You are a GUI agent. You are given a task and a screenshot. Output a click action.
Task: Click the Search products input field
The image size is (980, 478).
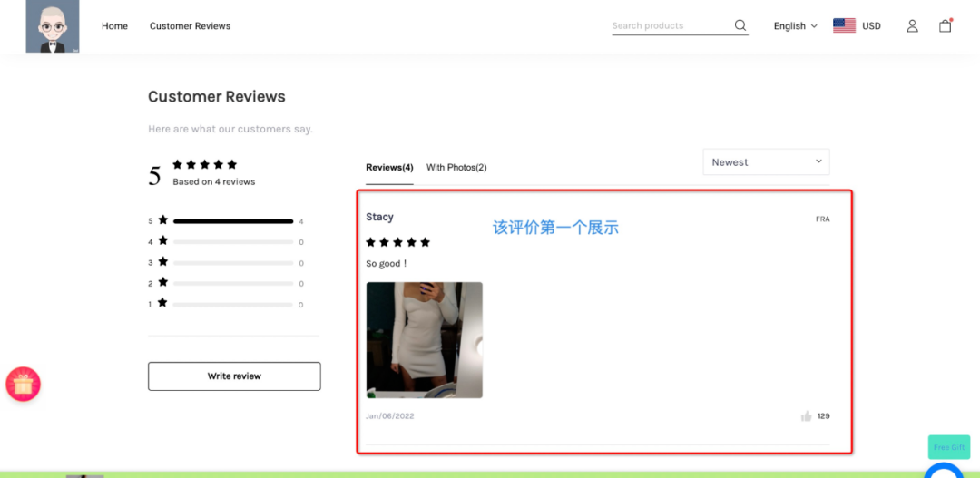pos(670,26)
